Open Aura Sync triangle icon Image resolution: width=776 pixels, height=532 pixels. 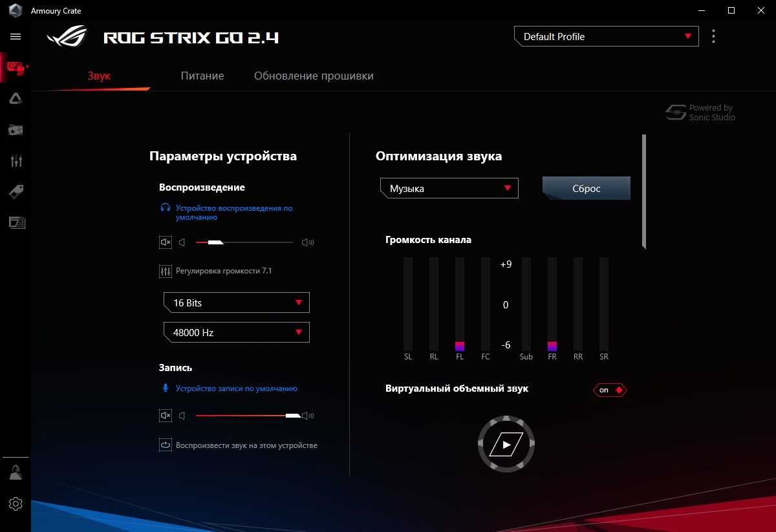point(16,98)
